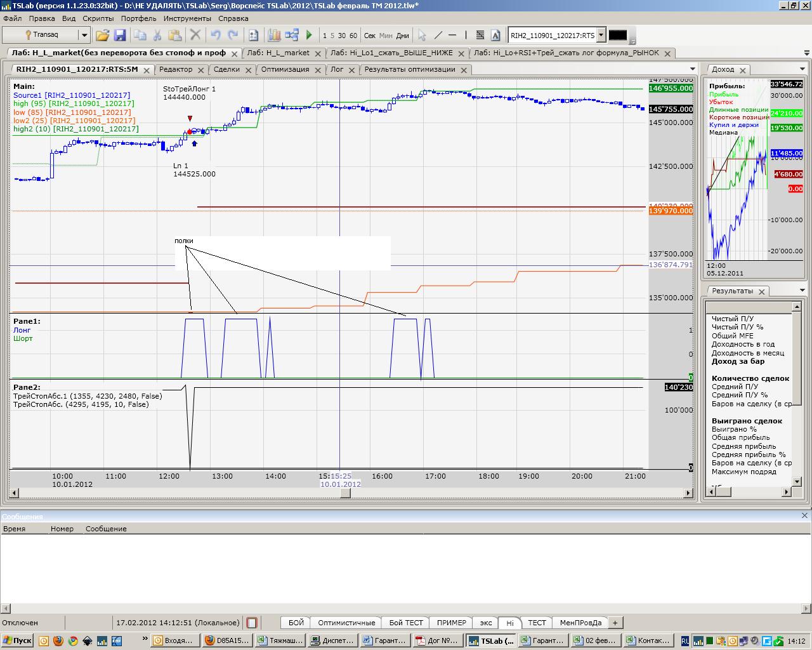Expand the Доход panel dropdown arrow

click(802, 69)
